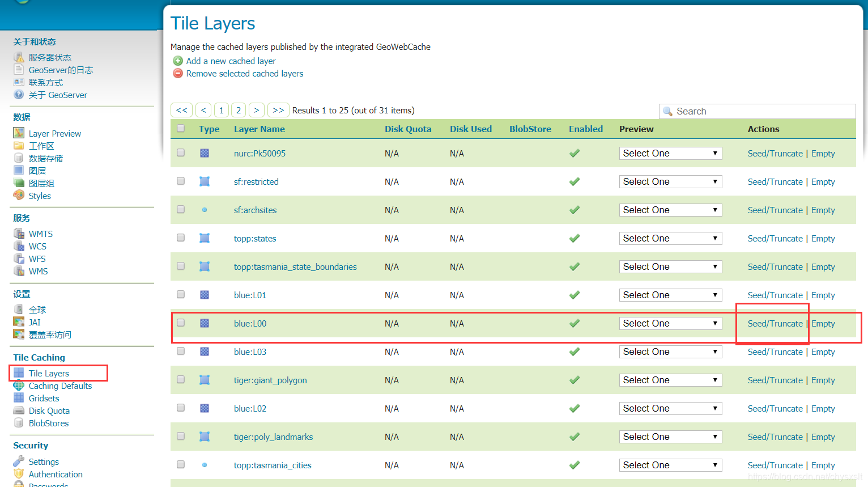The image size is (868, 487).
Task: Sort table by Layer Name header
Action: [259, 129]
